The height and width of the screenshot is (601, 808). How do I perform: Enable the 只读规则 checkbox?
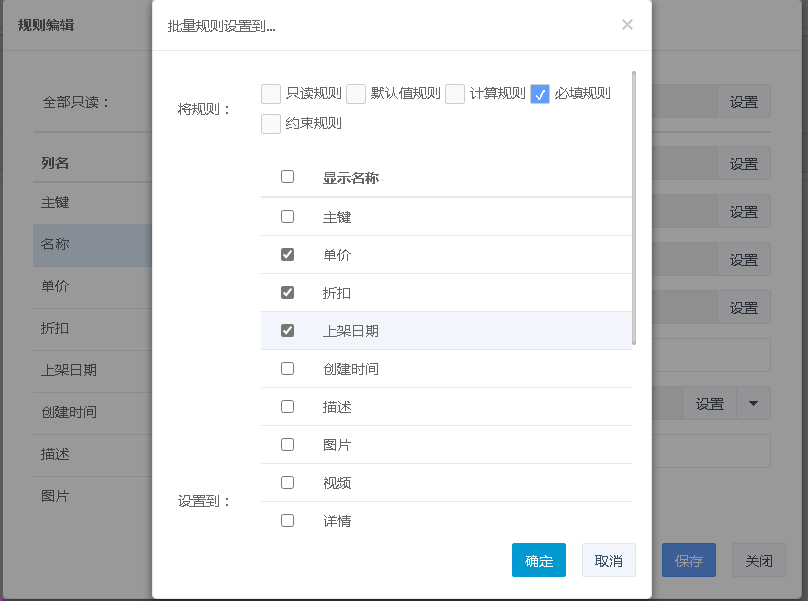click(x=270, y=94)
